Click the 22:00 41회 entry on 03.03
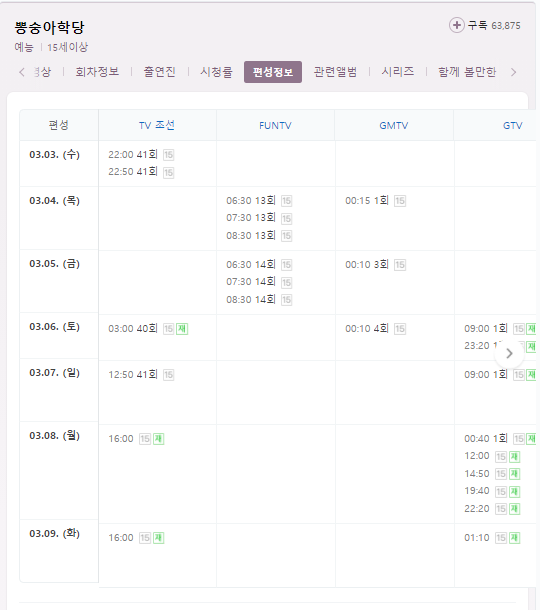Screen dimensions: 540x610 (133, 154)
